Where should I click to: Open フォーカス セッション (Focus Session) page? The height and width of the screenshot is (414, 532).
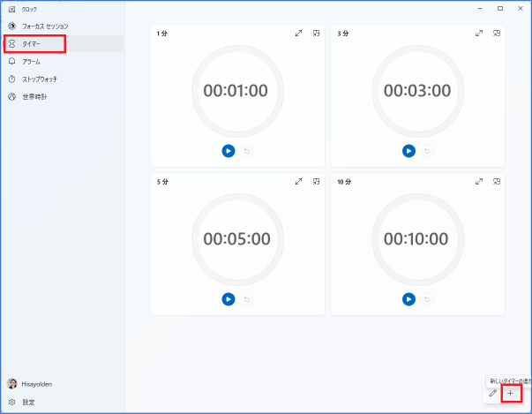click(x=44, y=26)
